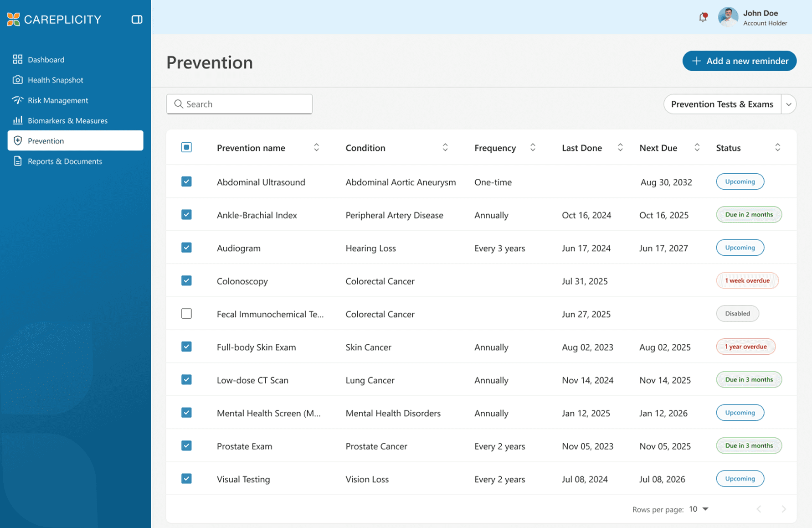Click the Prevention shield icon
The width and height of the screenshot is (812, 528).
18,140
